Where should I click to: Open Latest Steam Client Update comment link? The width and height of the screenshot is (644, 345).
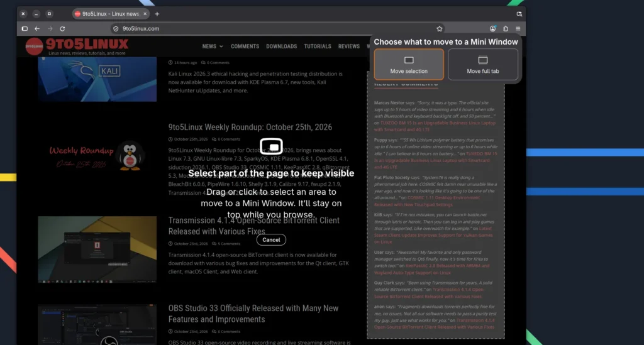tap(433, 235)
